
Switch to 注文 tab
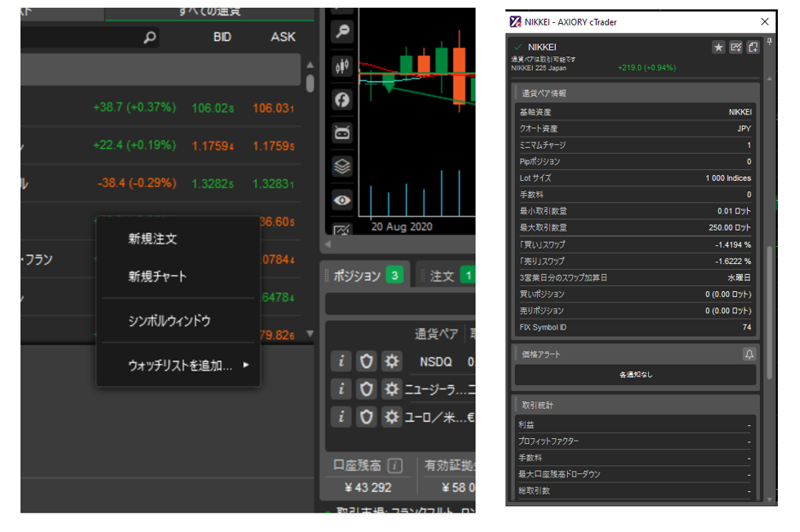pos(446,276)
